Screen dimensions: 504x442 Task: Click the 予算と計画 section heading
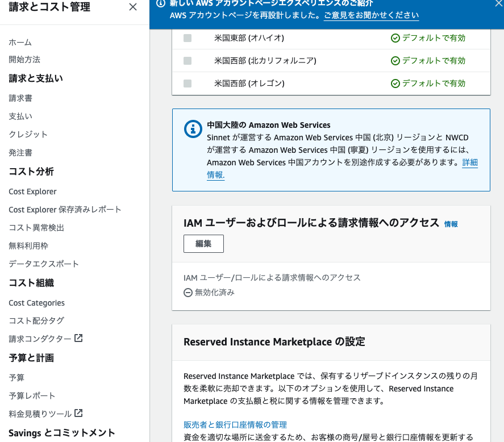coord(31,358)
